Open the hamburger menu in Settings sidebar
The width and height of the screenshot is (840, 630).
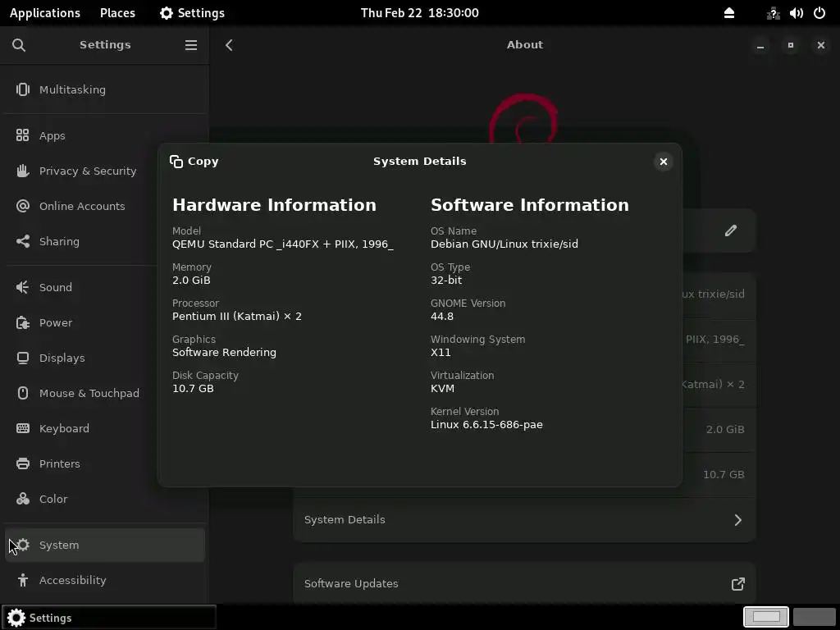pos(190,45)
